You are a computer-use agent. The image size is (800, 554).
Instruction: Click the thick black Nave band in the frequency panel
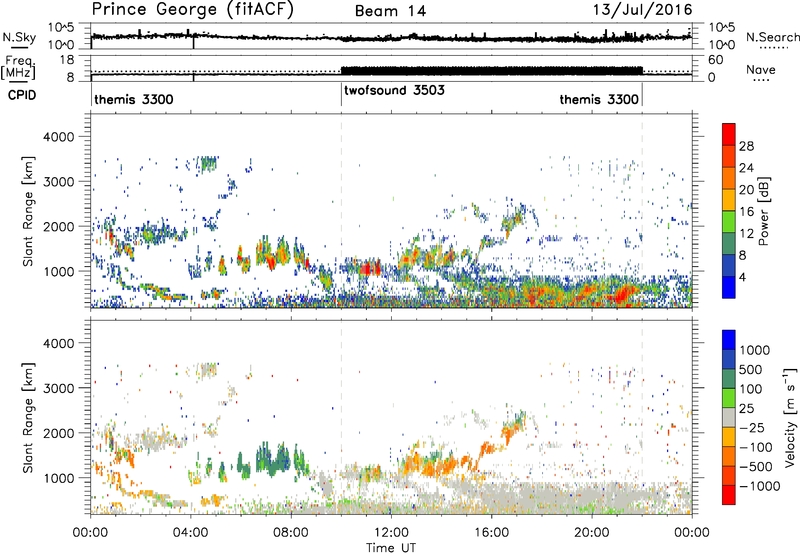[491, 71]
